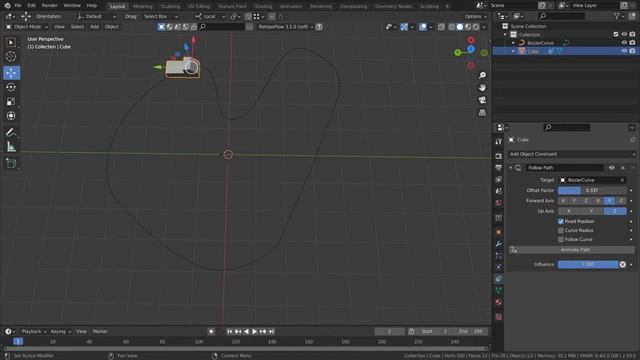This screenshot has width=640, height=360.
Task: Adjust the Influence slider
Action: (588, 264)
